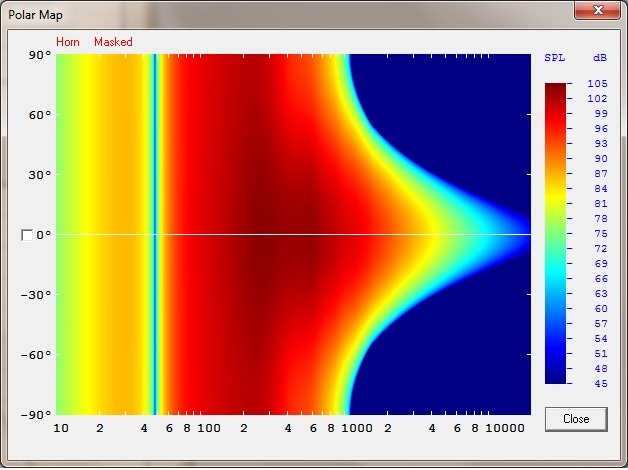Viewport: 628px width, 470px height.
Task: Click the 60 value on dB scale
Action: coord(601,309)
